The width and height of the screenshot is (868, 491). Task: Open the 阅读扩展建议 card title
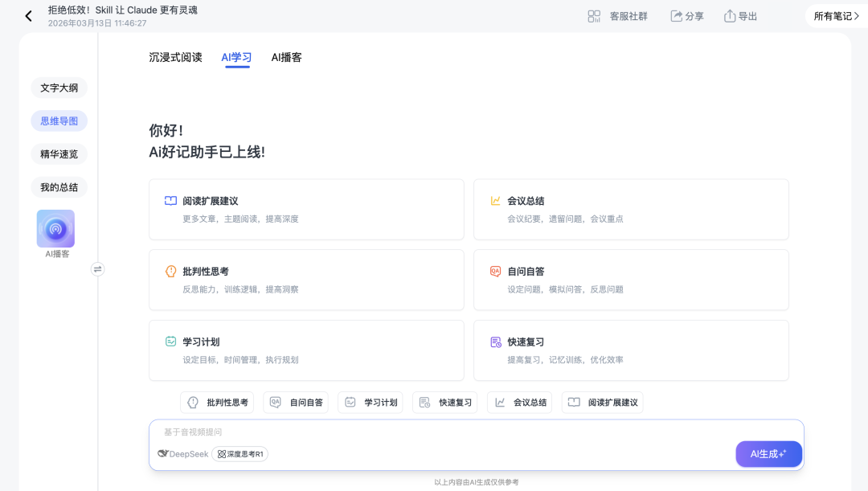211,201
